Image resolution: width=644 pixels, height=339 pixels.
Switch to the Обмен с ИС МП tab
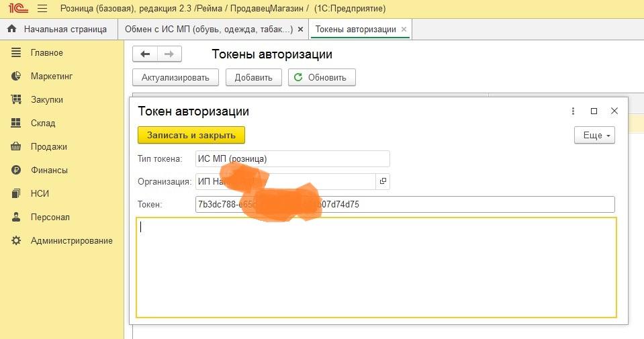tap(208, 30)
